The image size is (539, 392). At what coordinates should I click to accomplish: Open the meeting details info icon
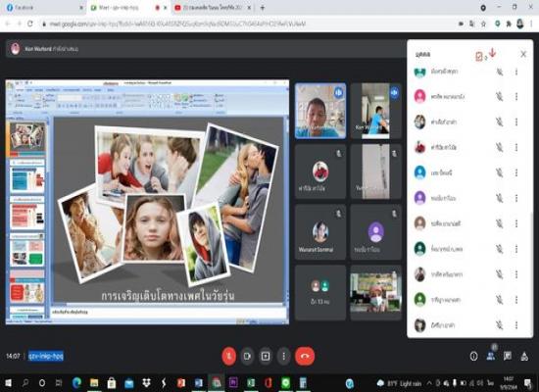point(473,357)
